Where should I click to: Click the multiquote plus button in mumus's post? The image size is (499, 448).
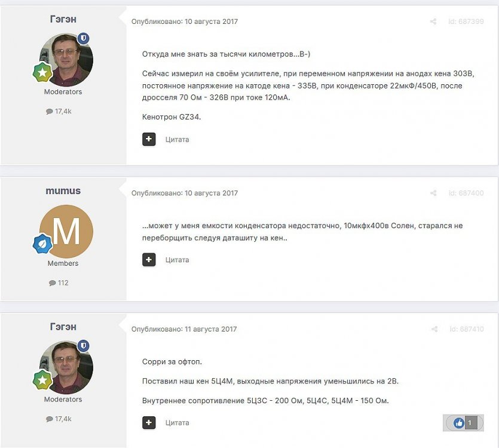pos(149,260)
